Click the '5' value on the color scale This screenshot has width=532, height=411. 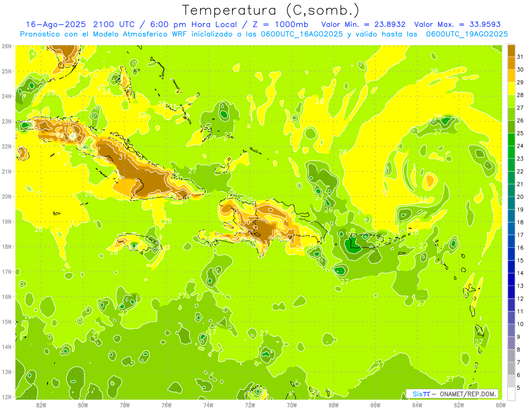[519, 388]
